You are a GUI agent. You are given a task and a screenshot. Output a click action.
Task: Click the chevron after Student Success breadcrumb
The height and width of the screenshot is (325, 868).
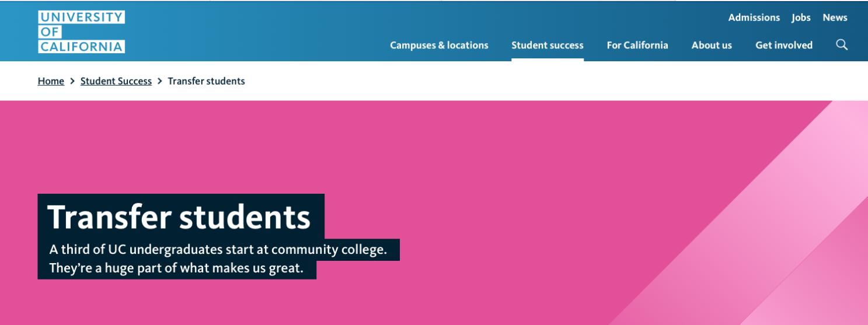(x=160, y=81)
